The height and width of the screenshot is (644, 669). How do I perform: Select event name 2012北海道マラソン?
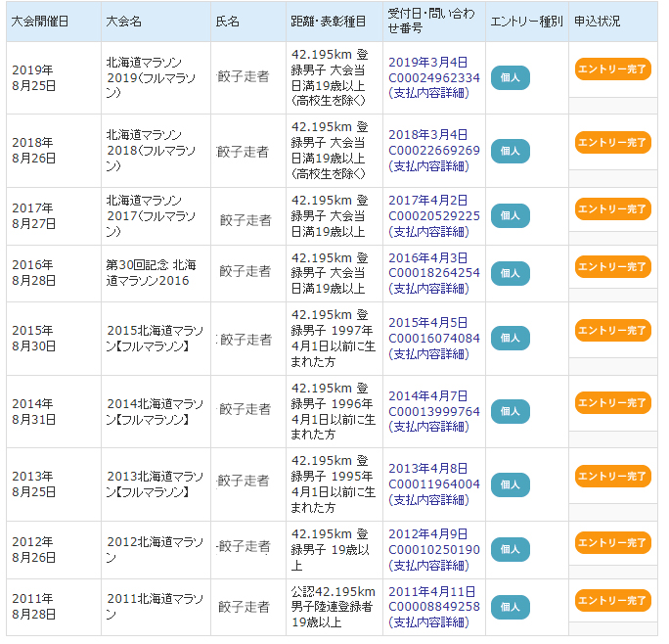(x=155, y=550)
